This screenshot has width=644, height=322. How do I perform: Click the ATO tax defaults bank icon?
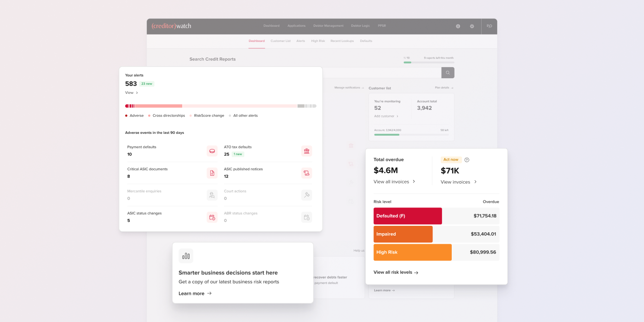(306, 151)
